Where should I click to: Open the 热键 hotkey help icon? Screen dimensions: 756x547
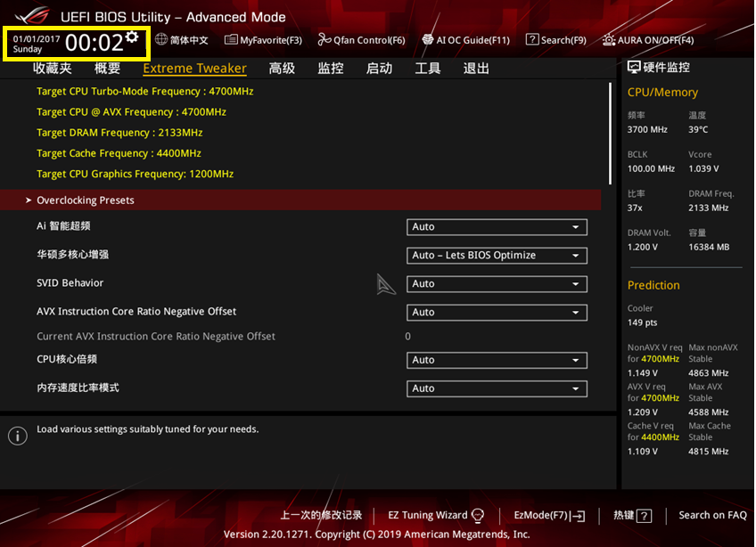point(644,516)
